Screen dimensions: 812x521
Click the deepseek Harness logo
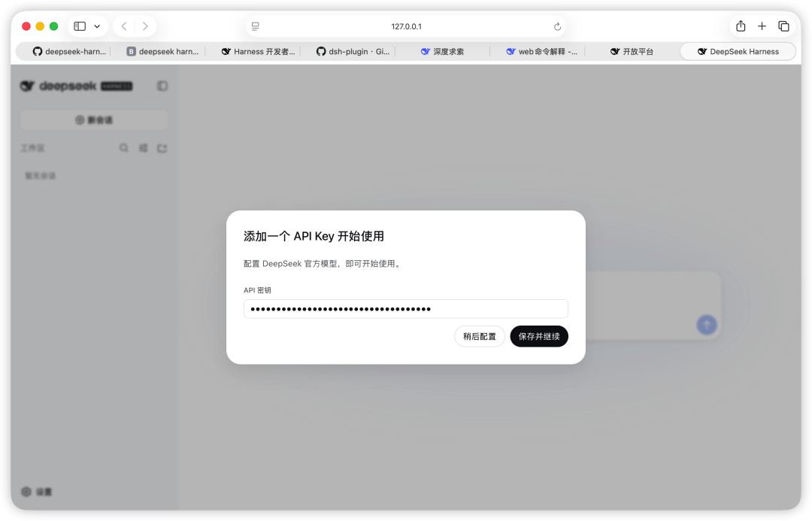76,86
